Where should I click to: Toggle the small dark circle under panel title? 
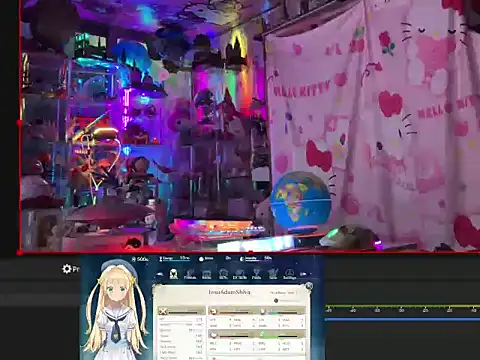(276, 301)
